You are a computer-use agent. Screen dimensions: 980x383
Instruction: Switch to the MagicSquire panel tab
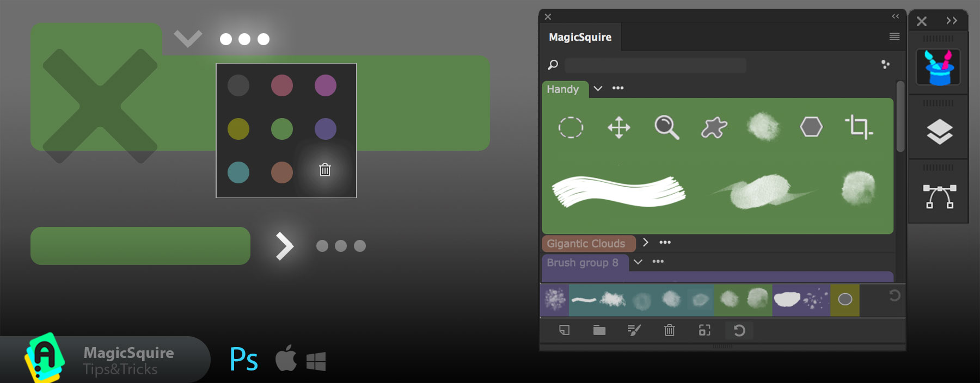(x=580, y=37)
